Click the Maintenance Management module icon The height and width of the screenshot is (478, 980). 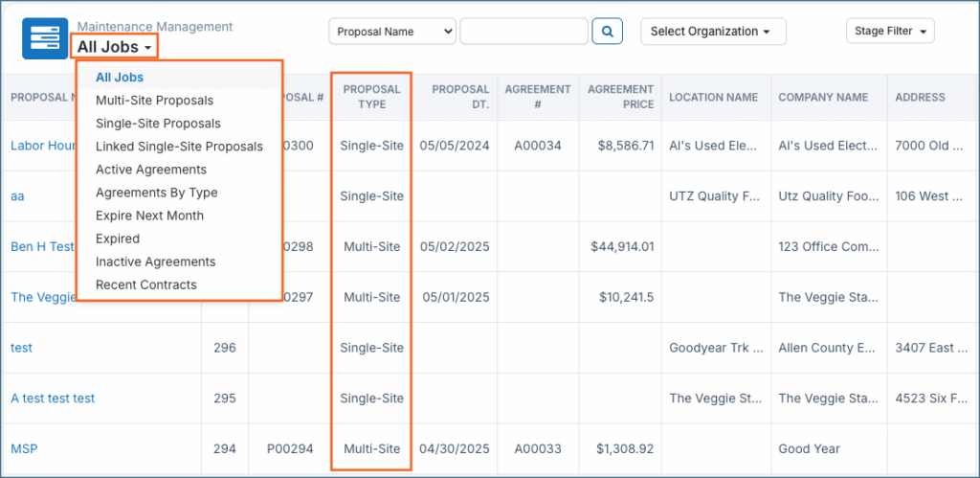coord(45,37)
